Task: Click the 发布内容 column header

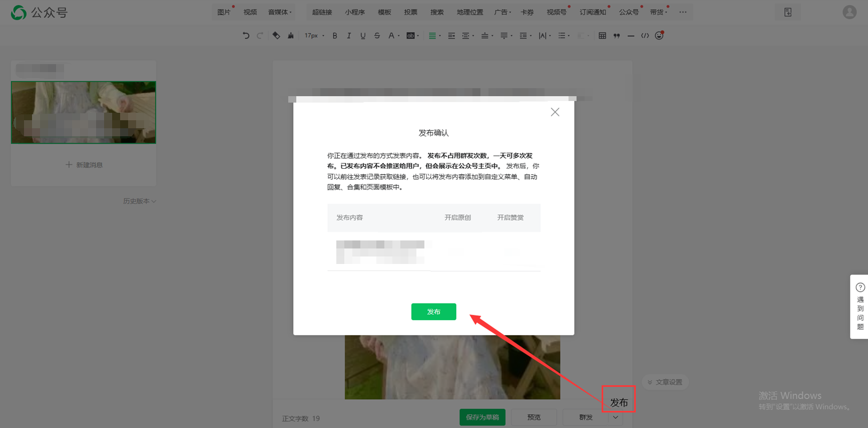Action: click(350, 217)
